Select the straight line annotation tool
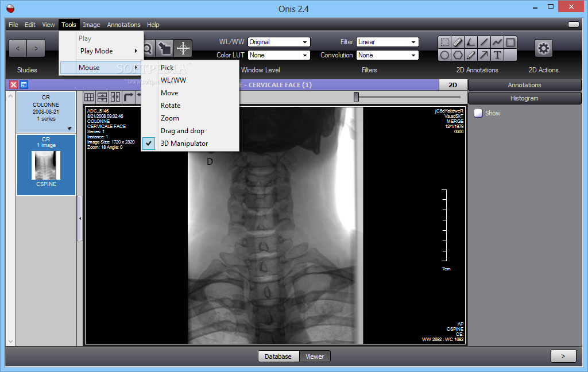The image size is (588, 372). 483,42
